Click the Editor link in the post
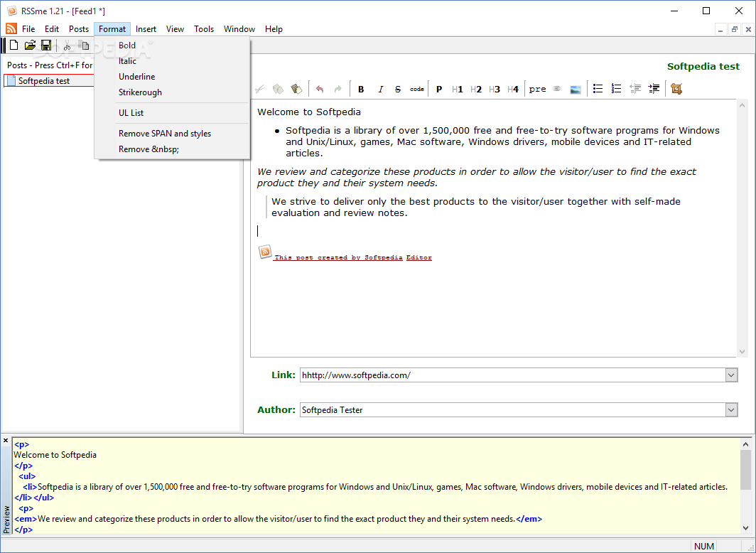 pos(419,257)
